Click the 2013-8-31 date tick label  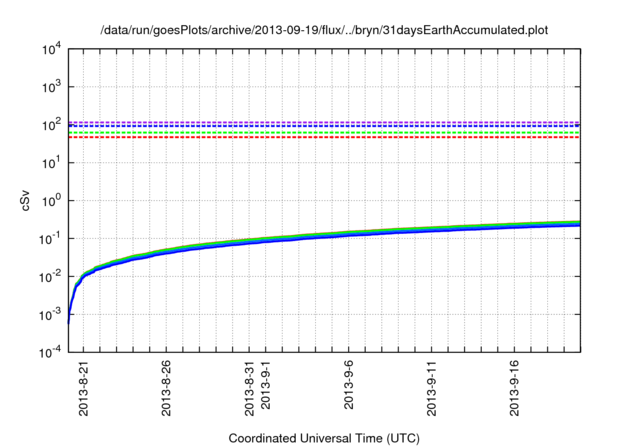249,388
